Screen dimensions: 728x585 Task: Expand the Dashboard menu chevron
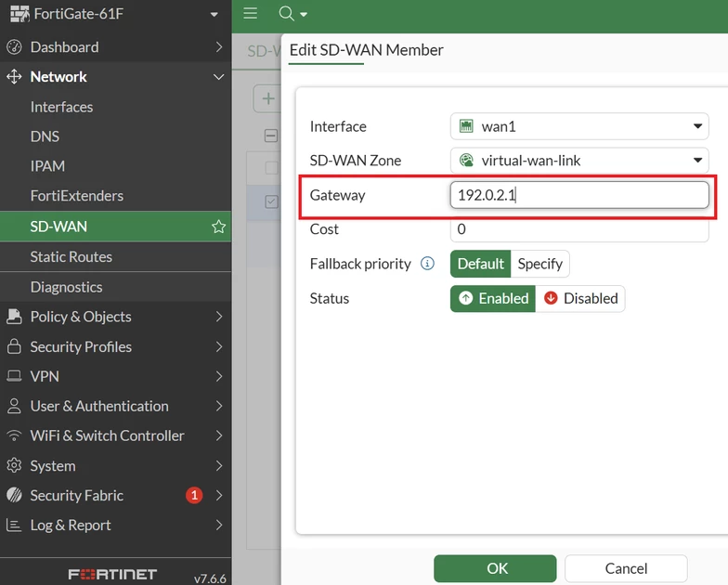(219, 46)
